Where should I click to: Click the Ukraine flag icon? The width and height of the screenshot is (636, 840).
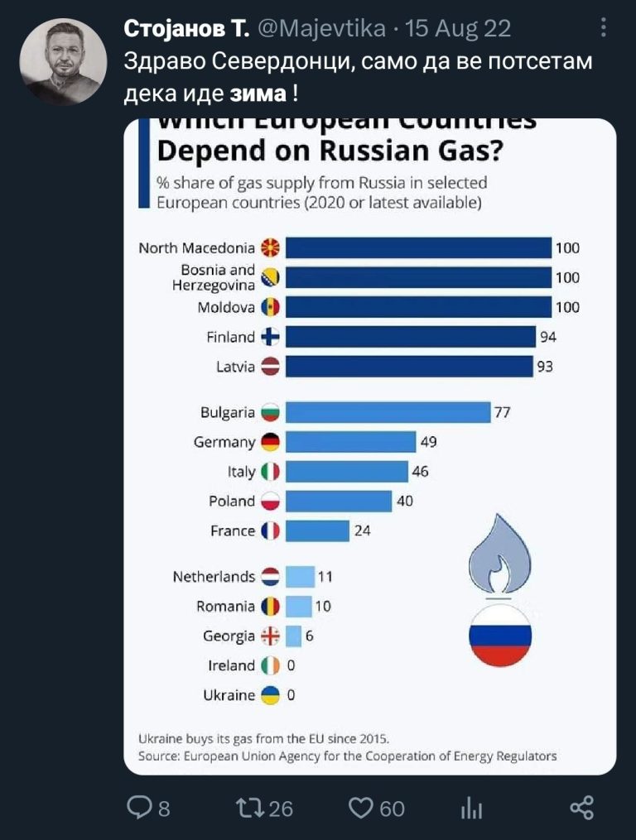click(270, 695)
